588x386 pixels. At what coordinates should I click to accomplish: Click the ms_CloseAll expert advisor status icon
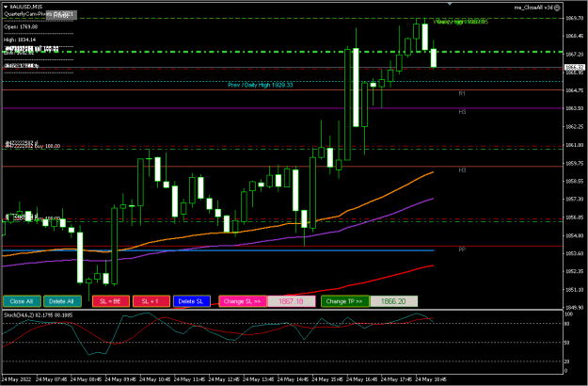557,8
